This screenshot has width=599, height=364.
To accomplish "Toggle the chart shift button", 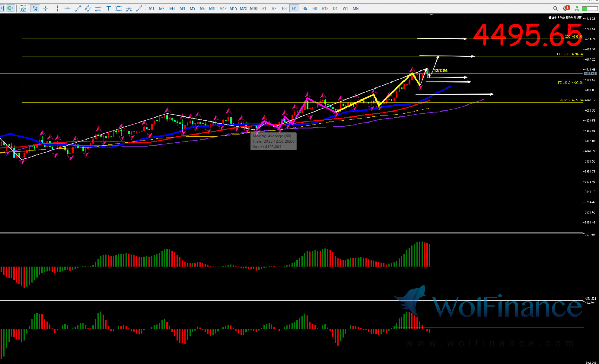I will click(11, 8).
